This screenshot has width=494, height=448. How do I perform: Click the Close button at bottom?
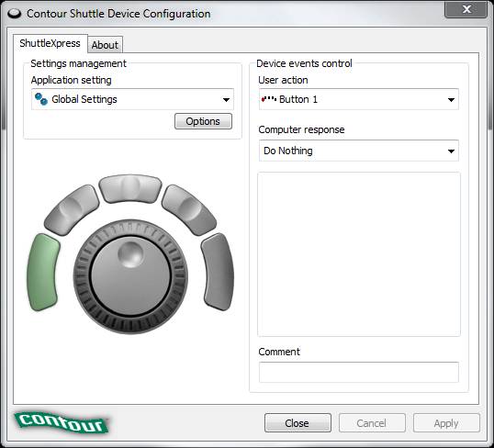[x=298, y=423]
